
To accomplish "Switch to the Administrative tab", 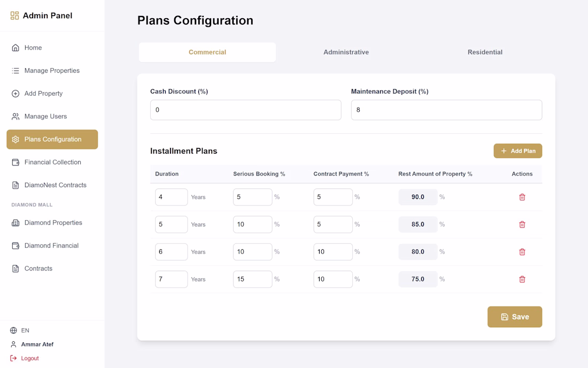I will click(346, 52).
